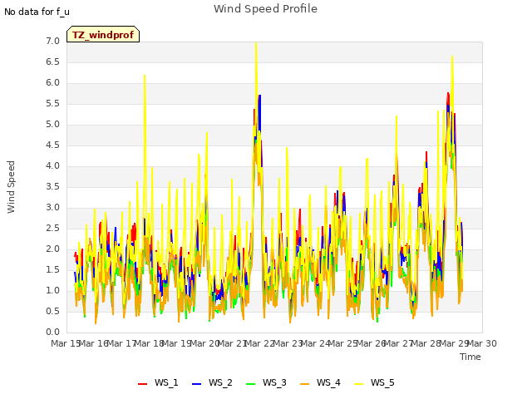
Task: Click the Mar 18 x-axis tick label
Action: click(x=150, y=343)
